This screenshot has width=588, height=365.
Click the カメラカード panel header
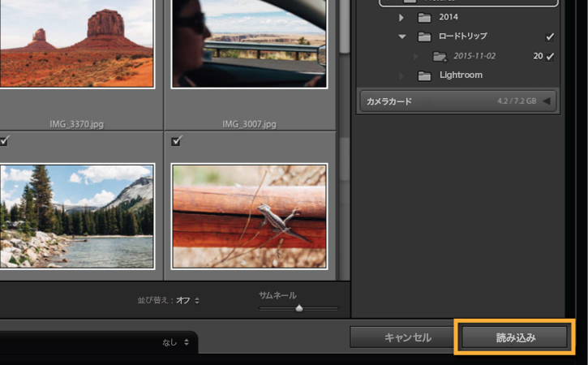pyautogui.click(x=458, y=101)
